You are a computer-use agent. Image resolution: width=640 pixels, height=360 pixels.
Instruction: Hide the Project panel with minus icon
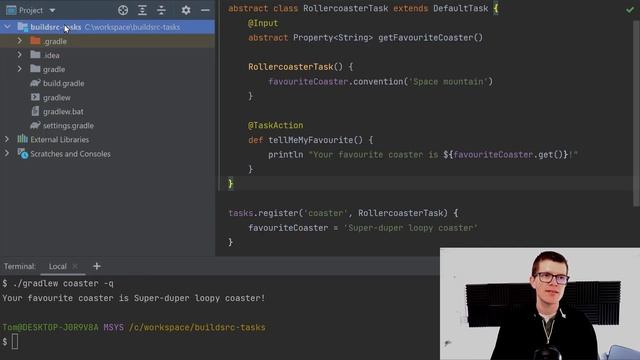tap(205, 10)
